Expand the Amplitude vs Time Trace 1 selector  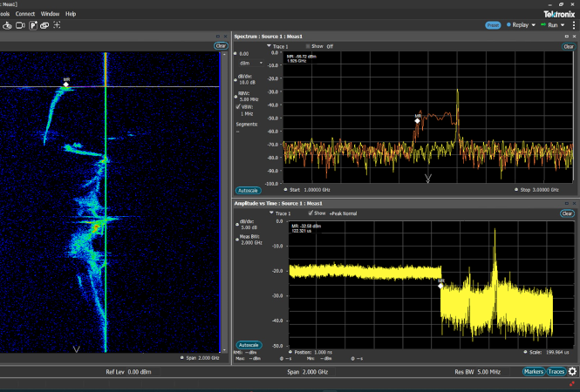click(271, 213)
